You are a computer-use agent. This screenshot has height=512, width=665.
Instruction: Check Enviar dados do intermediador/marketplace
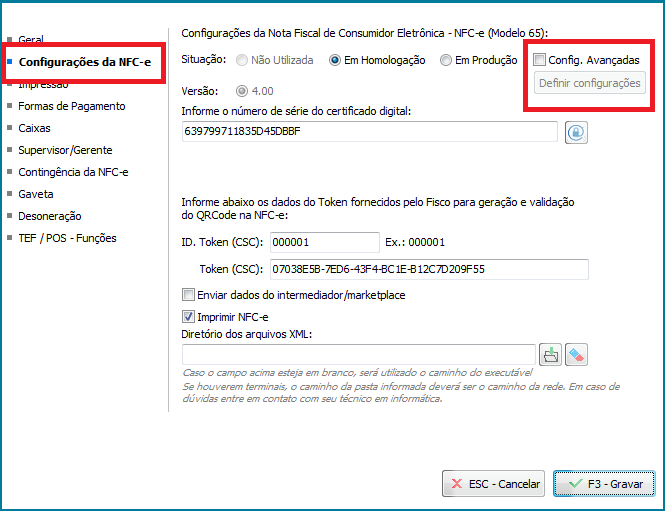tap(188, 295)
